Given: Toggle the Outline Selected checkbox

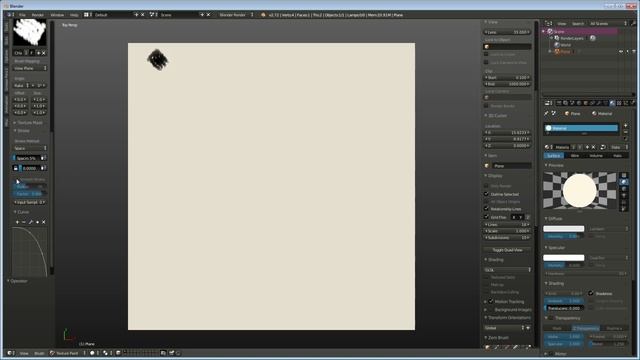Looking at the screenshot, I should click(486, 194).
